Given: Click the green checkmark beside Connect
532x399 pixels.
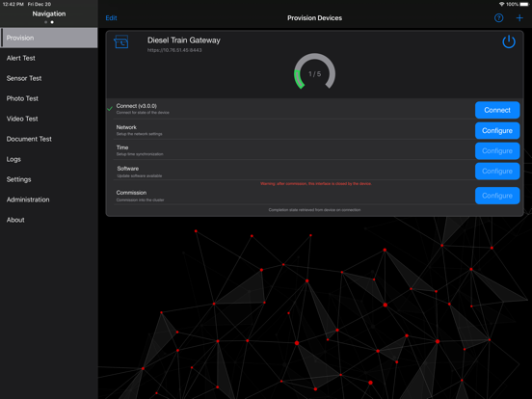Looking at the screenshot, I should pos(110,109).
